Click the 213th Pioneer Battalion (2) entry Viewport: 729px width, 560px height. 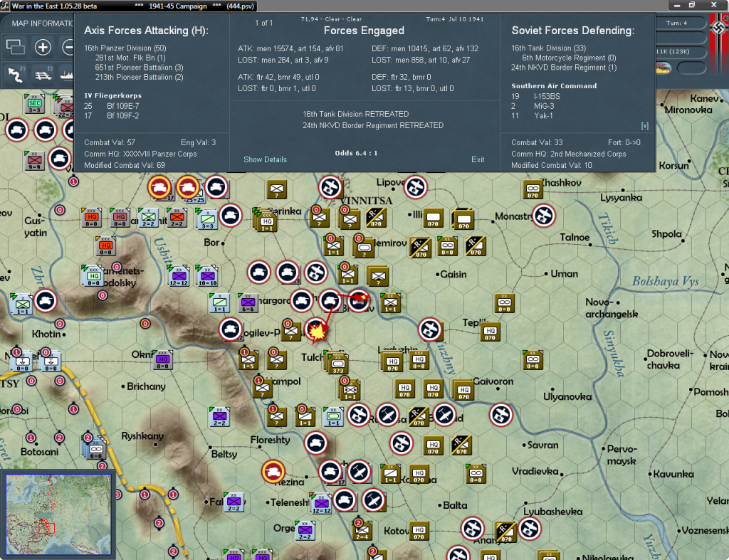coord(139,77)
